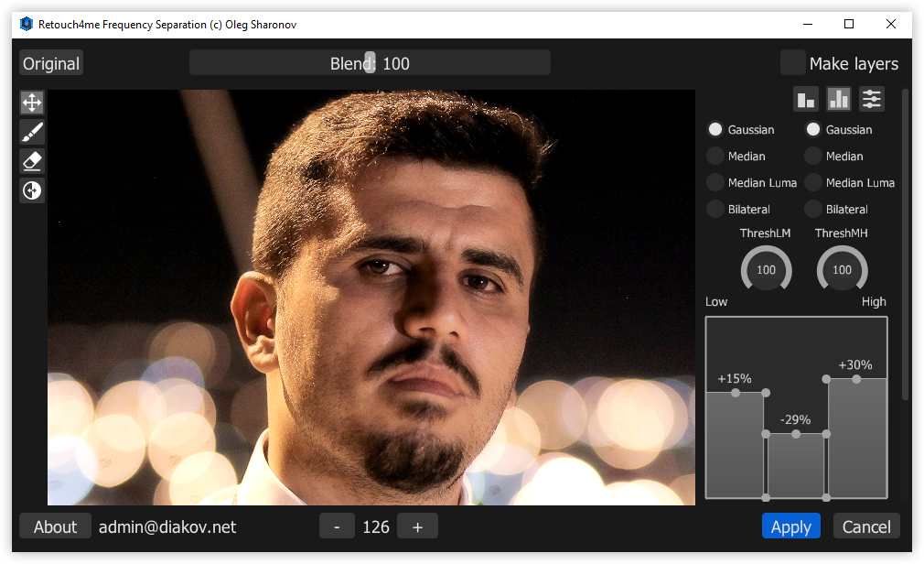Select Gaussian in the right filter column

point(813,130)
